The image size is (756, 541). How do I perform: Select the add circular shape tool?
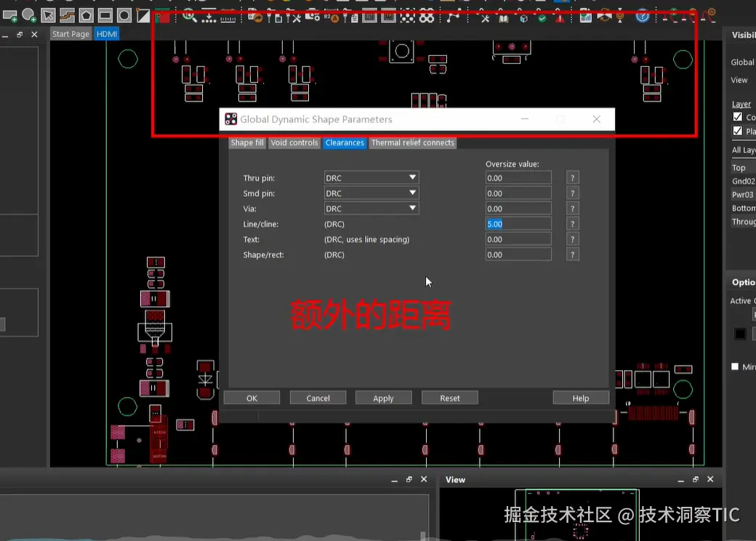(x=29, y=16)
